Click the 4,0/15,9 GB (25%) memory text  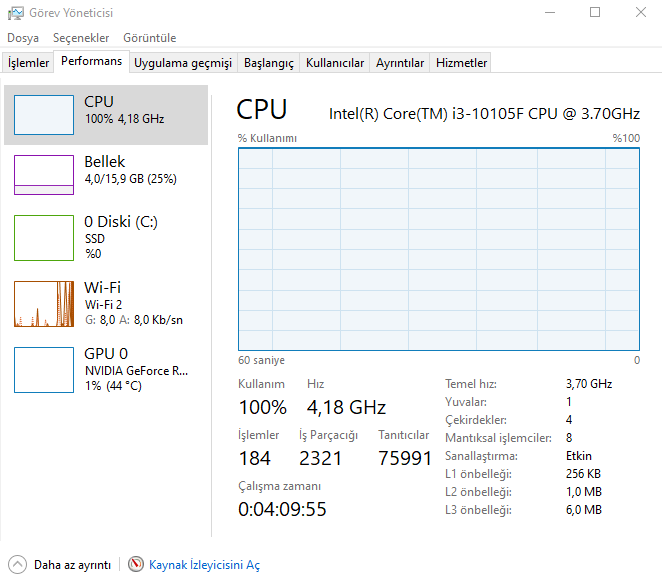click(x=130, y=179)
